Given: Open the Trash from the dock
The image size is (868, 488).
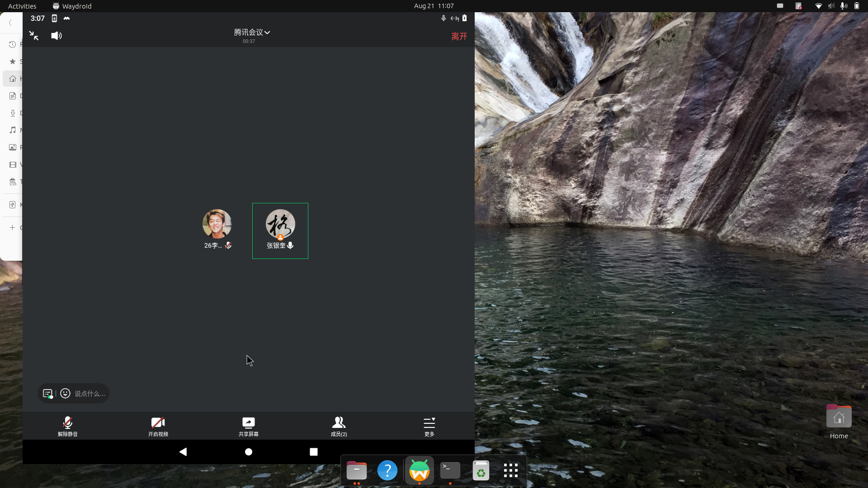Looking at the screenshot, I should (481, 471).
